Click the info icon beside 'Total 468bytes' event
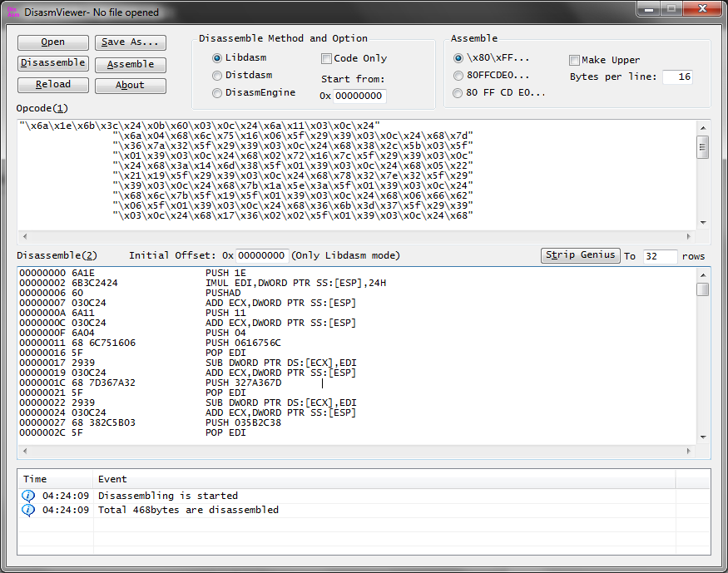This screenshot has height=573, width=728. 27,510
